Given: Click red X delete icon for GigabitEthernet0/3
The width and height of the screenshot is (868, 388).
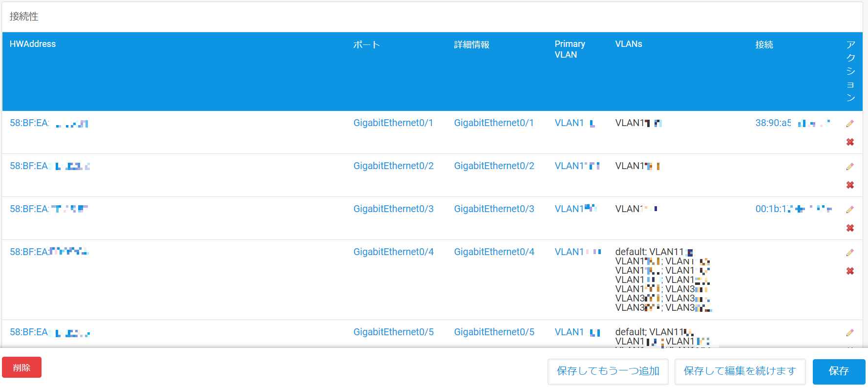Looking at the screenshot, I should click(850, 228).
